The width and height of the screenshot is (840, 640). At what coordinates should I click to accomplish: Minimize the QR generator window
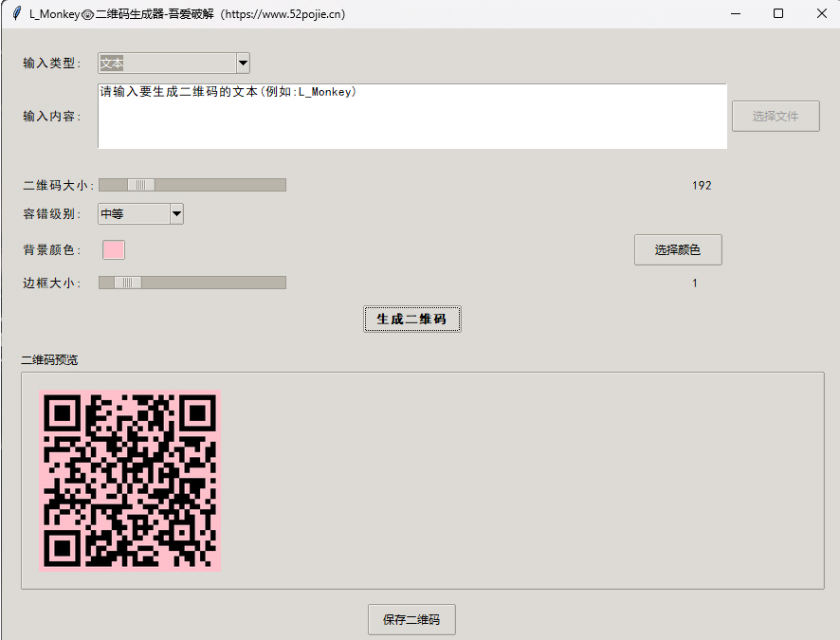(736, 13)
